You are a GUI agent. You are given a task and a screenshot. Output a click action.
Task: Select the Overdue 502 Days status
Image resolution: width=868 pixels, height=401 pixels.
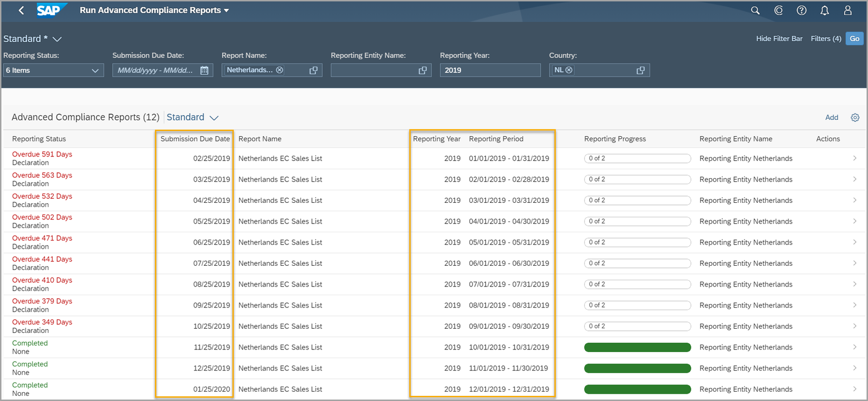coord(42,217)
